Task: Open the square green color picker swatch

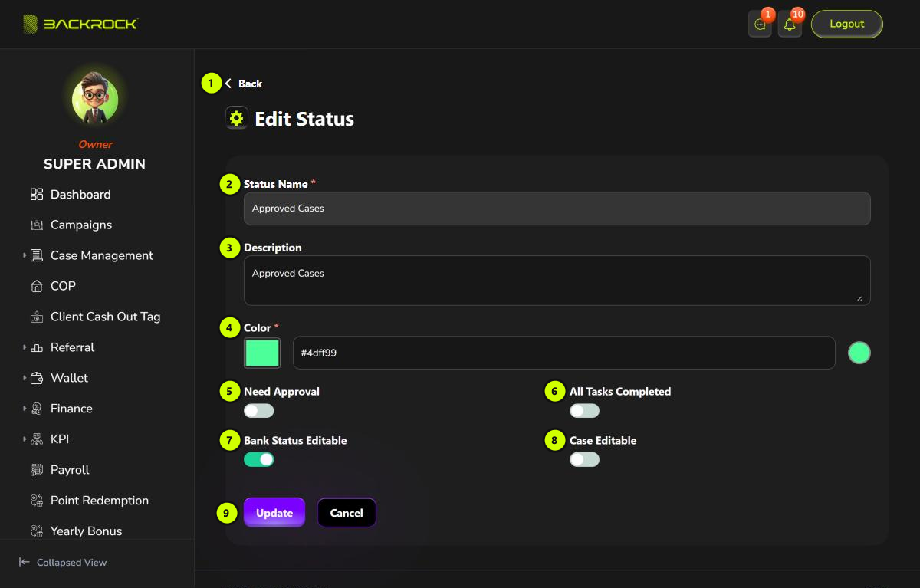Action: (262, 353)
